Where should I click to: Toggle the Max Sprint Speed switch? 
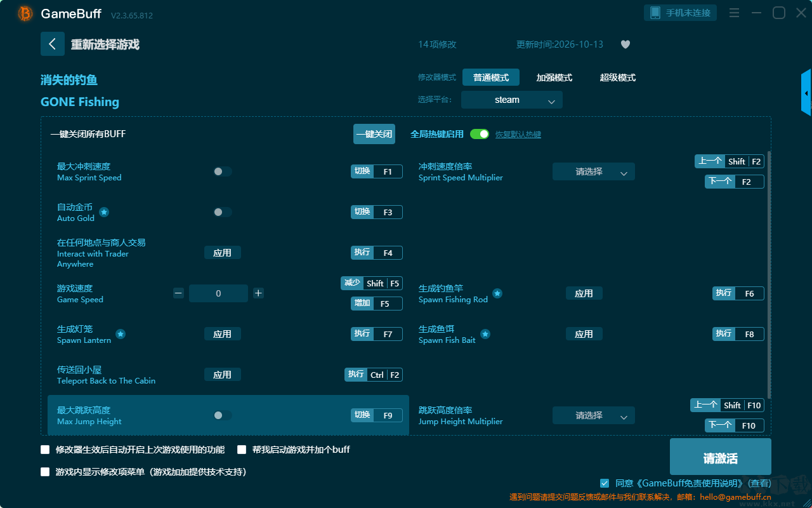coord(223,171)
